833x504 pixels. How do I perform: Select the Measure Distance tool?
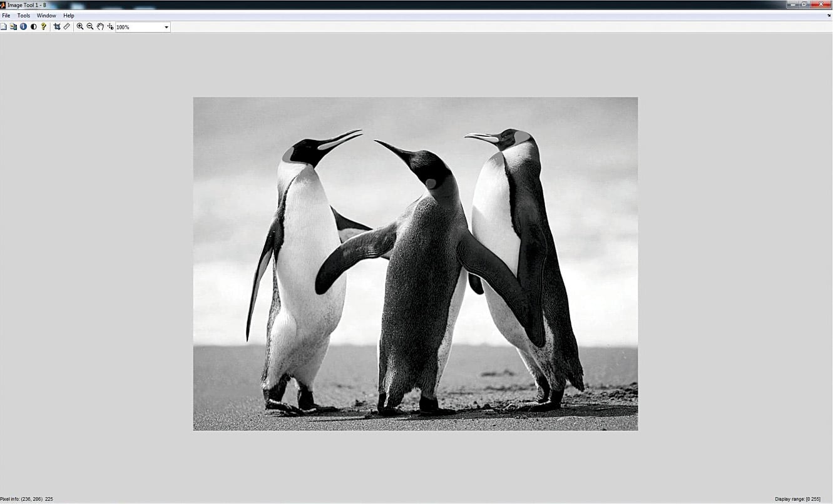[66, 26]
